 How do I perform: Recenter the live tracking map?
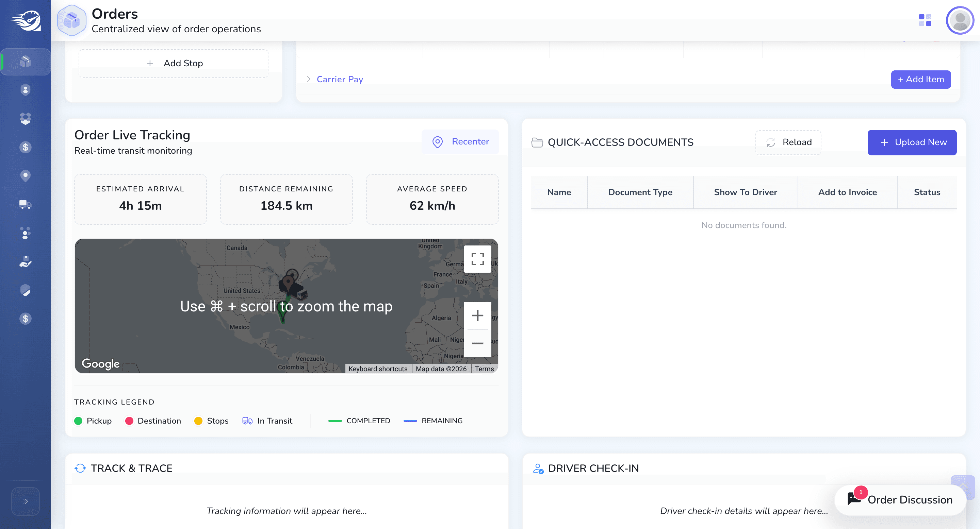coord(460,142)
